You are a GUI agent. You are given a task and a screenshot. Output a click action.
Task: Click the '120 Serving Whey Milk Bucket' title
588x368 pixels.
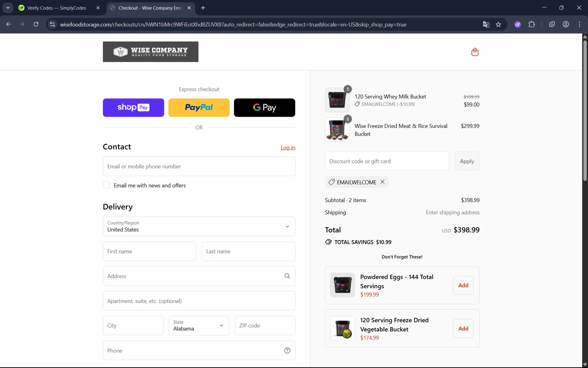390,97
